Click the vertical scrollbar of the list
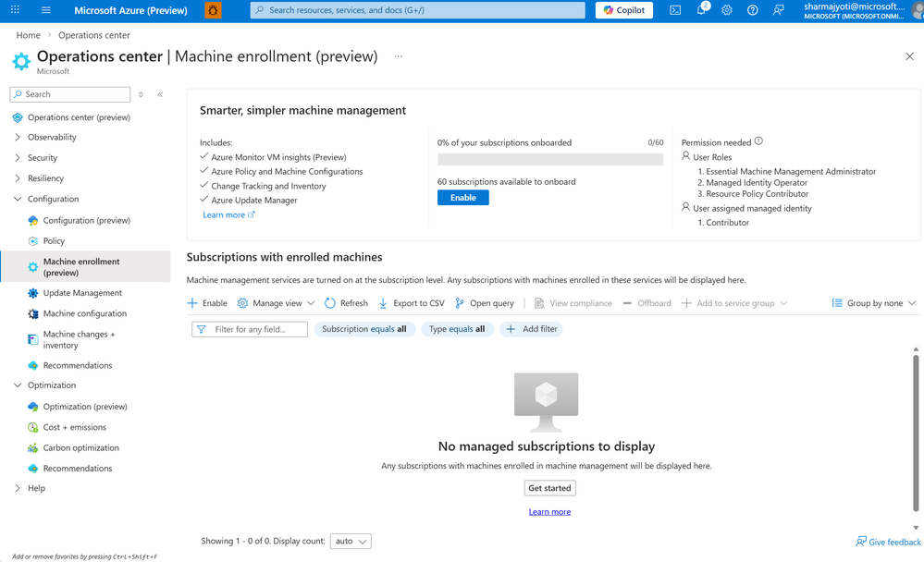Image resolution: width=924 pixels, height=562 pixels. [x=916, y=433]
